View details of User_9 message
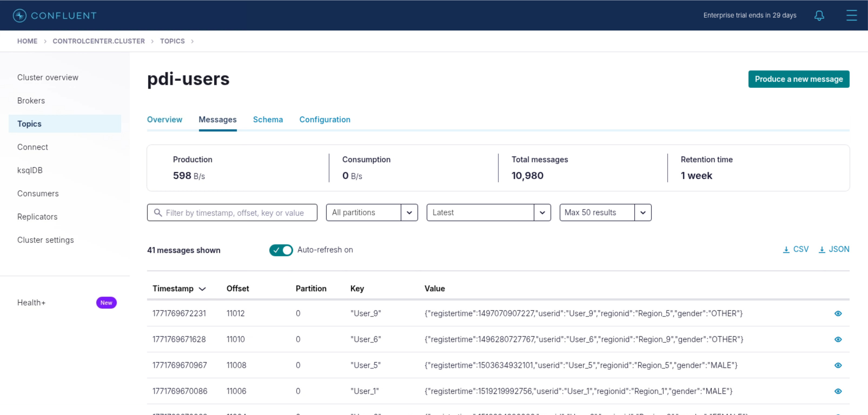Image resolution: width=868 pixels, height=415 pixels. click(838, 313)
